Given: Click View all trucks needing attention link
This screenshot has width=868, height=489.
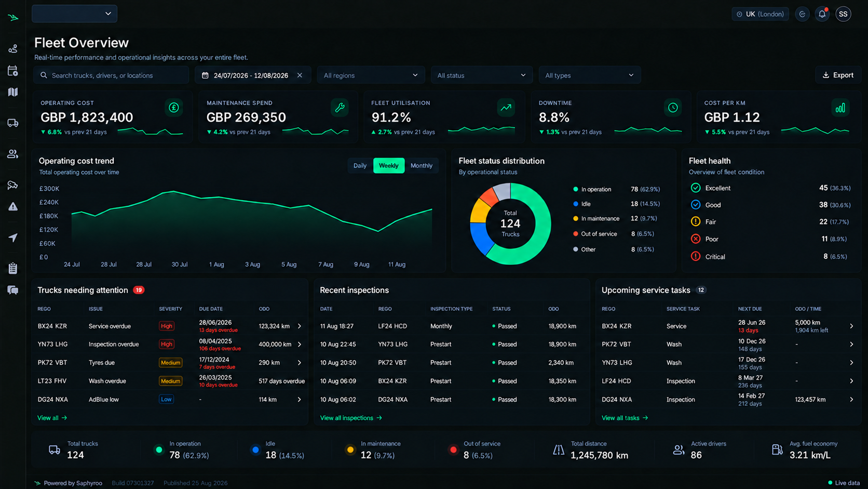Looking at the screenshot, I should click(x=52, y=418).
